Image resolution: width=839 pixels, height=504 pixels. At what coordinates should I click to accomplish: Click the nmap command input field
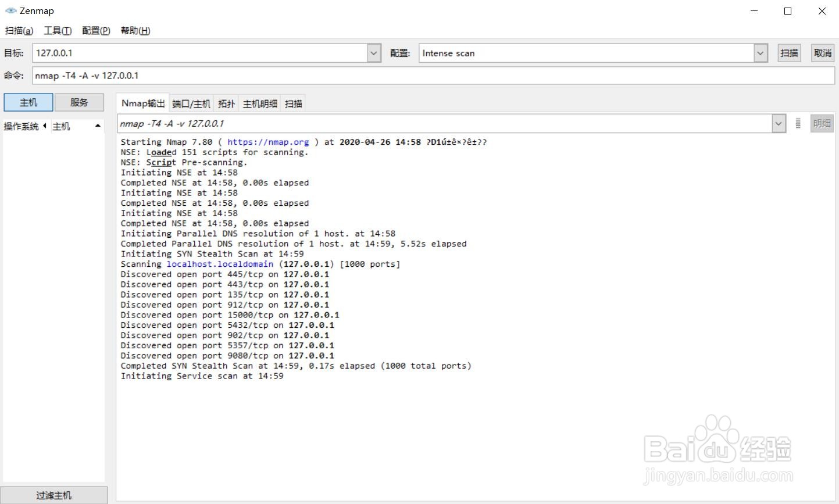pos(433,76)
